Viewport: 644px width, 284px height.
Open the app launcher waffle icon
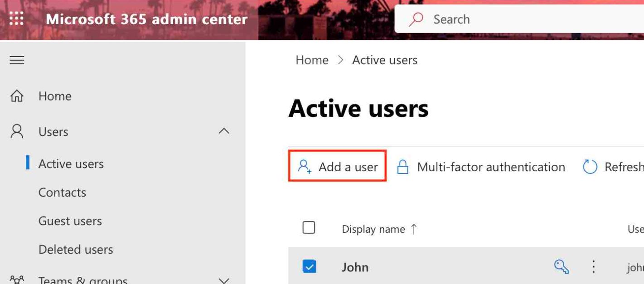17,19
